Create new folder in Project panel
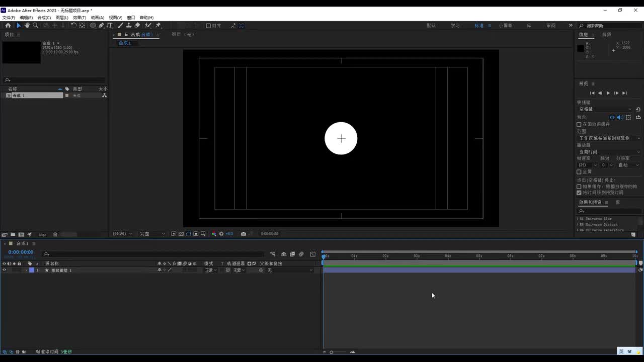The width and height of the screenshot is (644, 362). (13, 234)
